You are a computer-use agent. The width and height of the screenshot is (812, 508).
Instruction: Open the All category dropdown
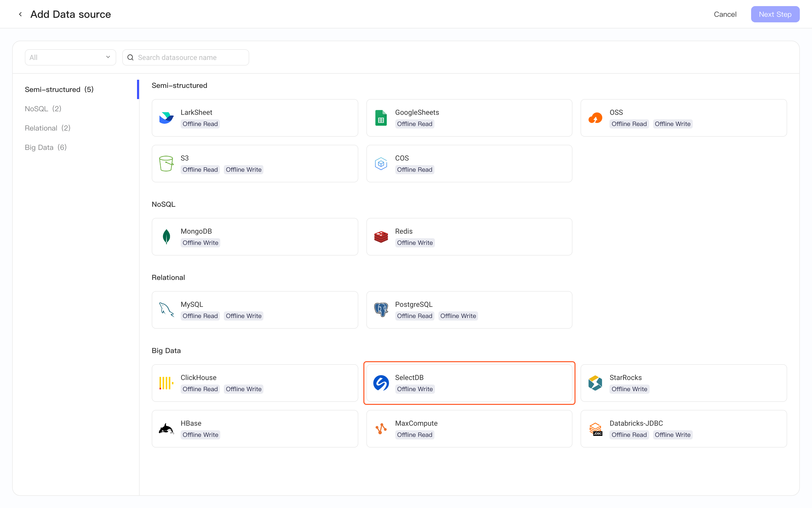71,57
